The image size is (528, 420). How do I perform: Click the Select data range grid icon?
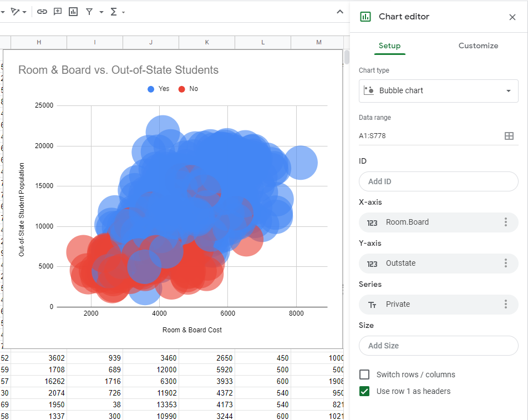pos(509,136)
